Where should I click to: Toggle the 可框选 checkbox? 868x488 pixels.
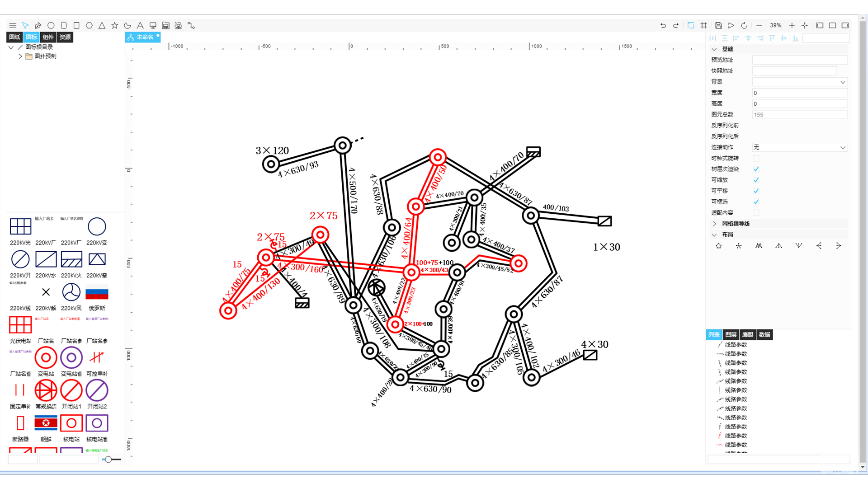(x=756, y=202)
